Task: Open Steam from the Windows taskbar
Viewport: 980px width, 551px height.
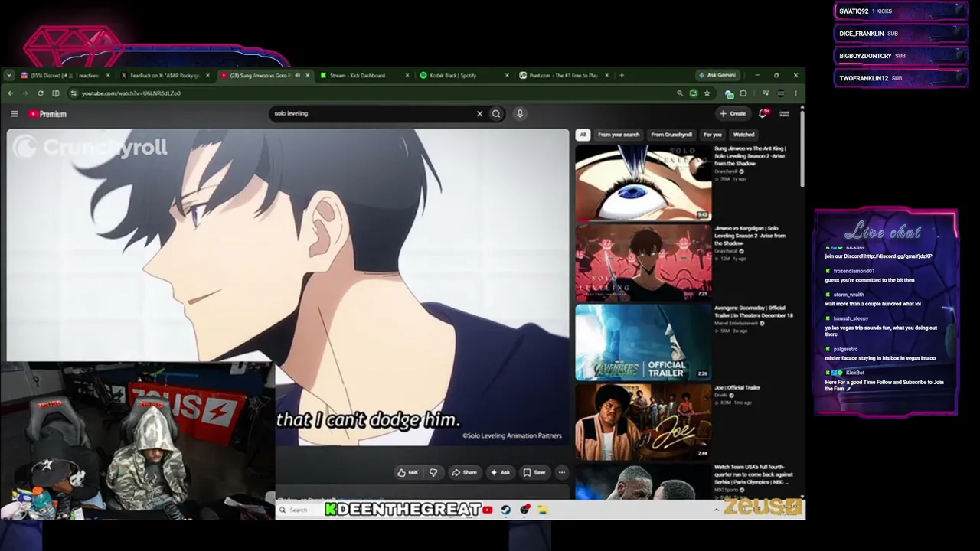Action: pyautogui.click(x=506, y=510)
